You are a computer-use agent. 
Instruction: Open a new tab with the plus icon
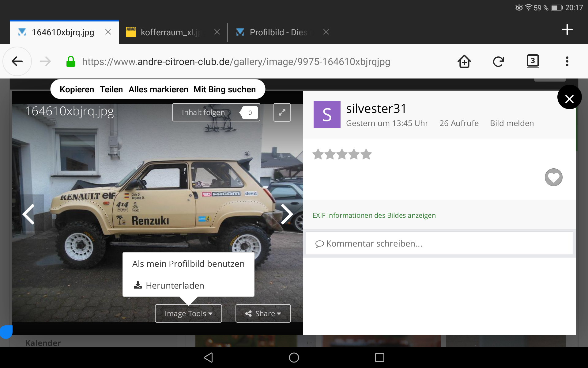(567, 30)
